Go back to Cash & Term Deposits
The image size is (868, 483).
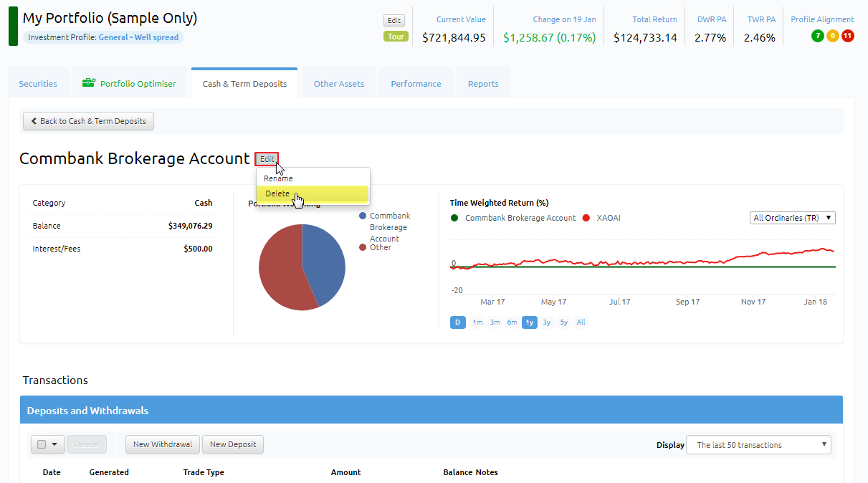[88, 121]
